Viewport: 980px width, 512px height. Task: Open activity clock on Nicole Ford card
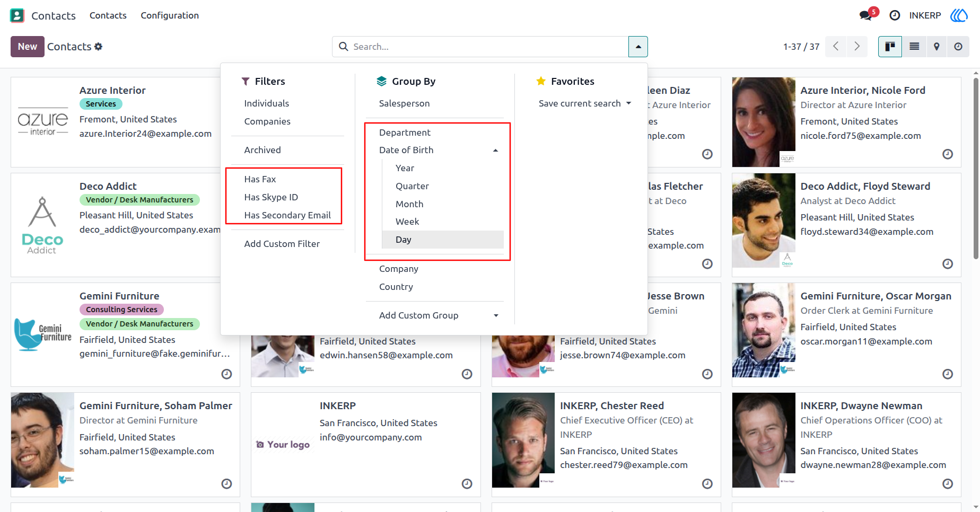pos(948,154)
